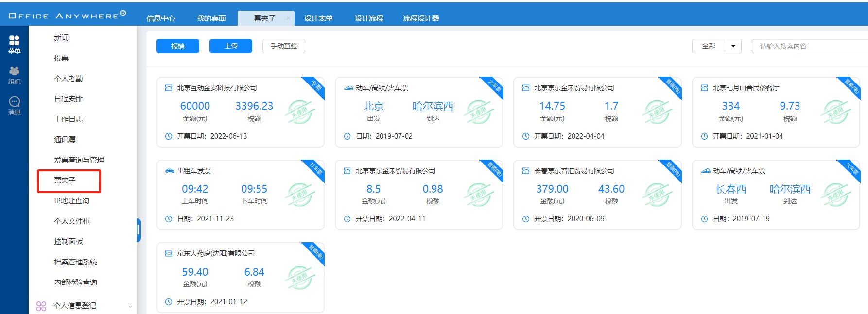The width and height of the screenshot is (868, 314).
Task: Switch to 设计流程 tab
Action: click(x=369, y=18)
